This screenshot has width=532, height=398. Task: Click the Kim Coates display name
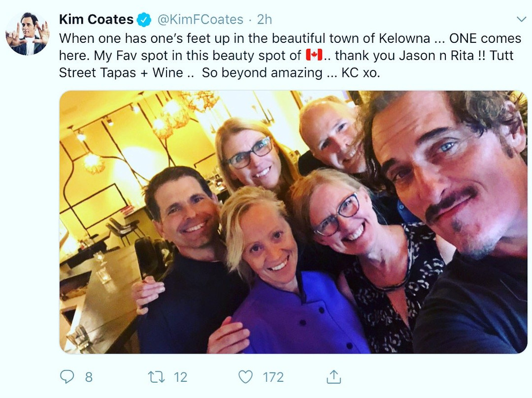pos(96,20)
